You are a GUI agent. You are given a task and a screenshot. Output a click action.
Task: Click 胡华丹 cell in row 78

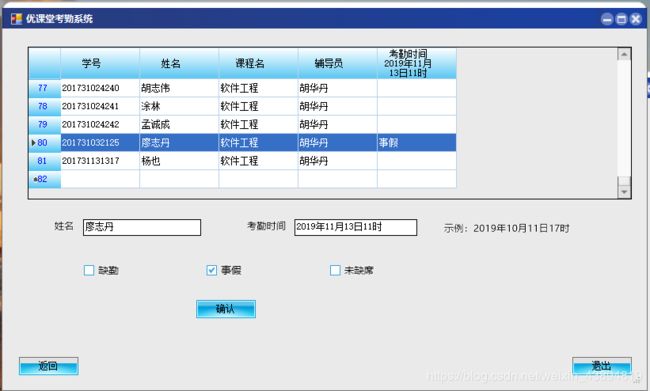(x=337, y=106)
